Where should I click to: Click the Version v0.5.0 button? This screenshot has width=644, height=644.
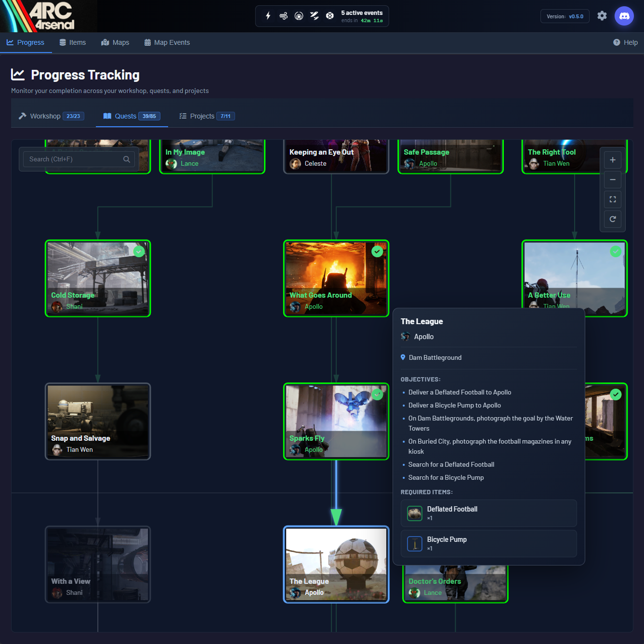tap(565, 16)
